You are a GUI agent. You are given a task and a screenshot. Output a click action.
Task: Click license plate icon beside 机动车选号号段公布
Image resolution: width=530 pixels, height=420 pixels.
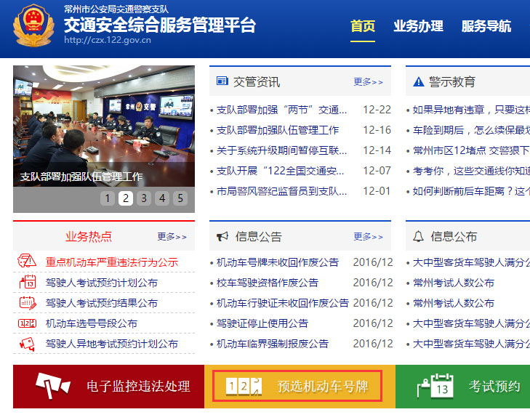click(27, 323)
